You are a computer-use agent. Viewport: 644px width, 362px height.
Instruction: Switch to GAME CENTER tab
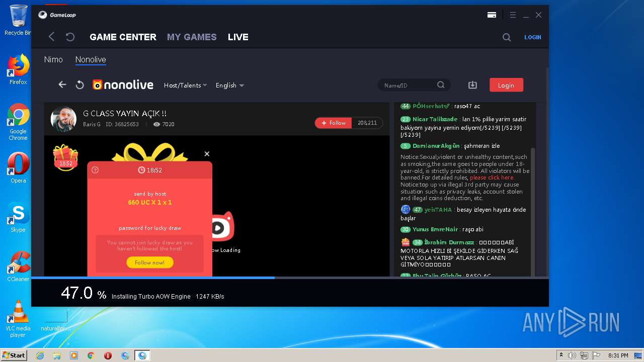click(x=123, y=37)
